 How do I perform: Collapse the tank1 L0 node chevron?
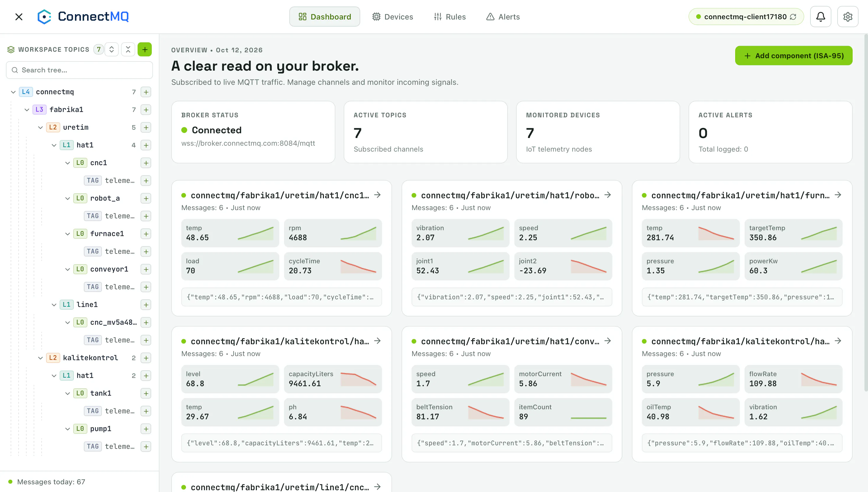67,393
